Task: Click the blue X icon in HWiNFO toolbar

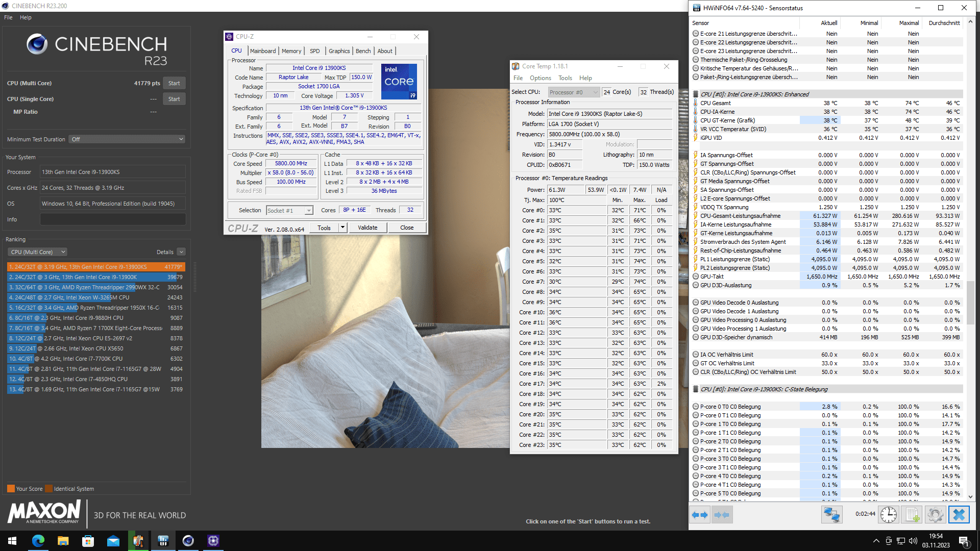Action: pyautogui.click(x=959, y=515)
